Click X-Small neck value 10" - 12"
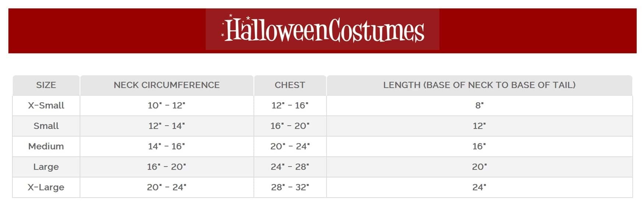The width and height of the screenshot is (644, 210). tap(167, 106)
